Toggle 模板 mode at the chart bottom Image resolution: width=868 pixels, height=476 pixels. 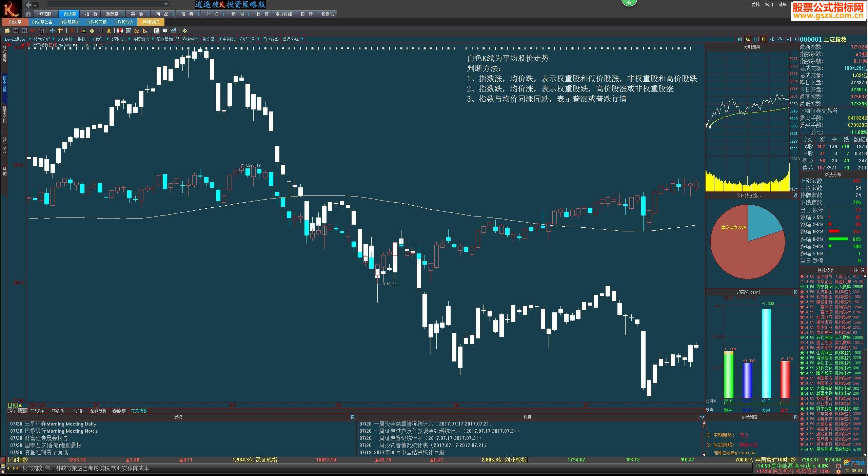click(22, 411)
